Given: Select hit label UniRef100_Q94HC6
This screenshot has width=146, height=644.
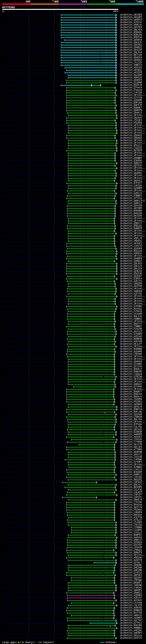Looking at the screenshot, I should pyautogui.click(x=131, y=361).
